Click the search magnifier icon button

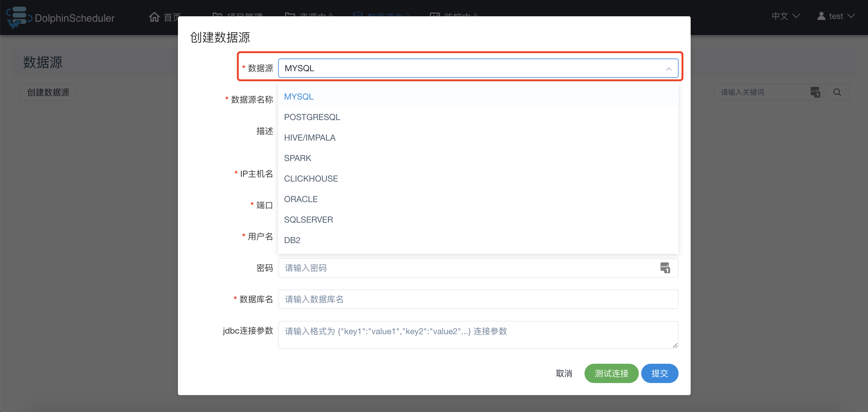pyautogui.click(x=837, y=92)
